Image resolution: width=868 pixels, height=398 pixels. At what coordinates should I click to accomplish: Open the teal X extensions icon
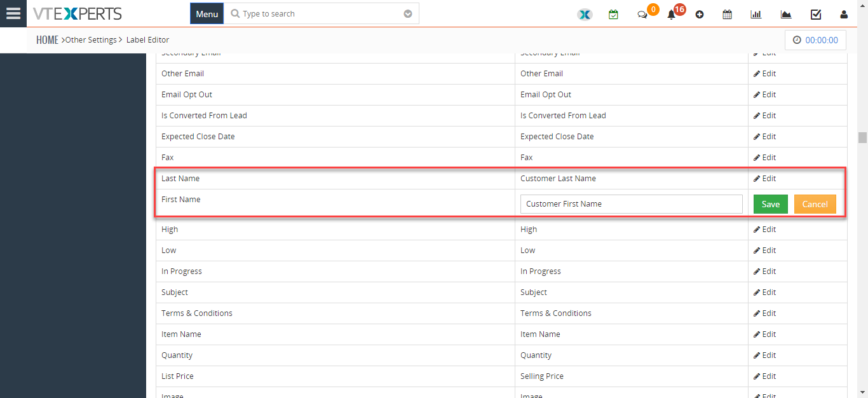coord(585,14)
